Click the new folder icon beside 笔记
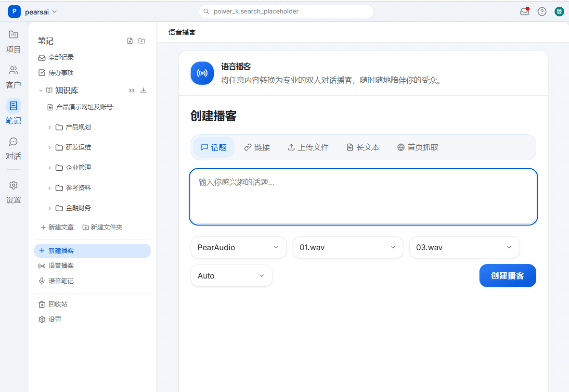This screenshot has width=569, height=392. [142, 41]
